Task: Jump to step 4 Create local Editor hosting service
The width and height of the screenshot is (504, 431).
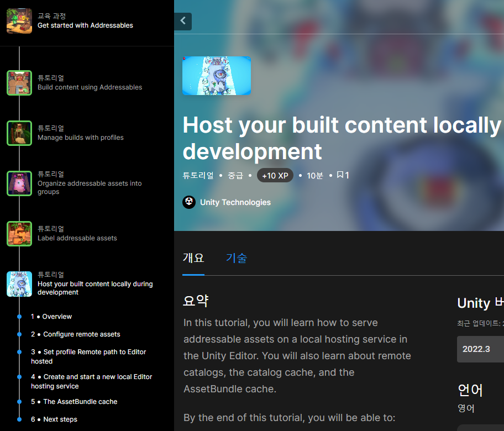Action: pyautogui.click(x=92, y=381)
